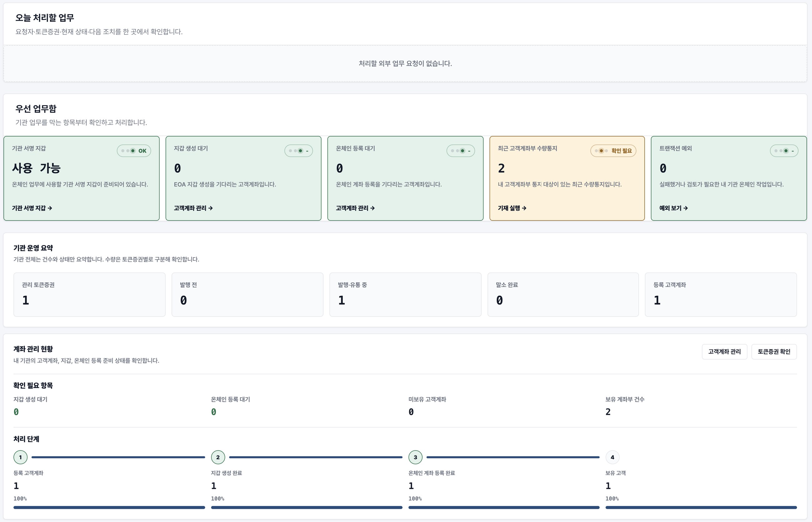
Task: Click the 고객계좌 관리 button in 계좌 관리 현황
Action: tap(724, 352)
